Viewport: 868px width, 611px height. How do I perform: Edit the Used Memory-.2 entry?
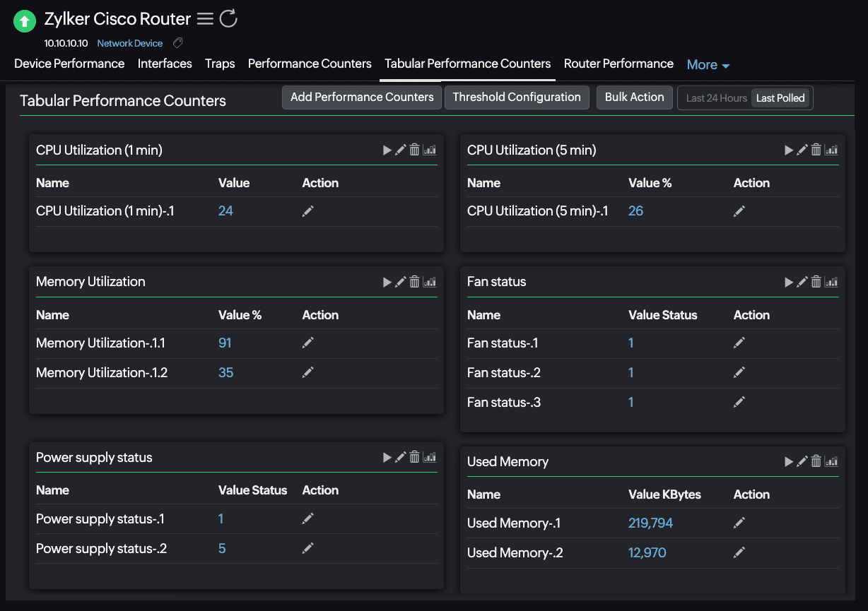(739, 552)
